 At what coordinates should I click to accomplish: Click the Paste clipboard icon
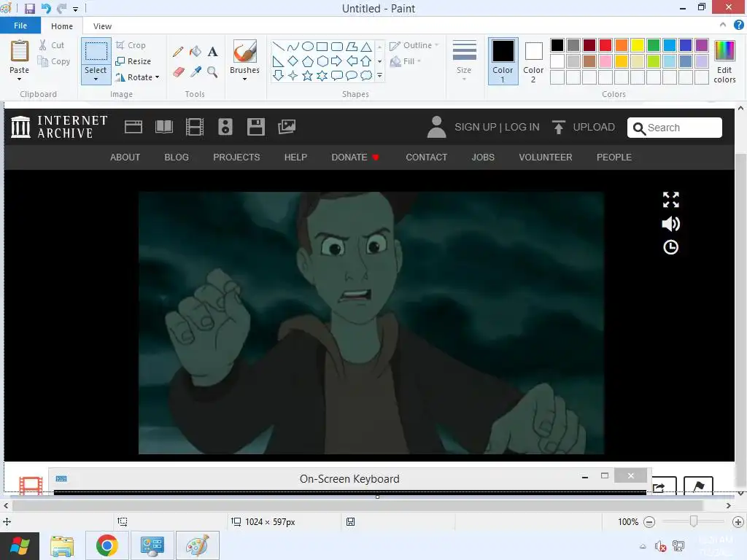click(20, 51)
